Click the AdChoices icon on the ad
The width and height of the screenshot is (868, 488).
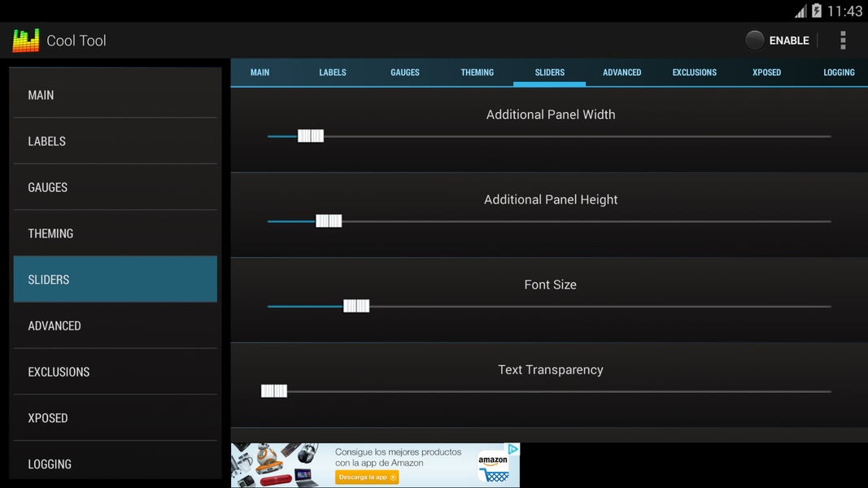pos(513,449)
